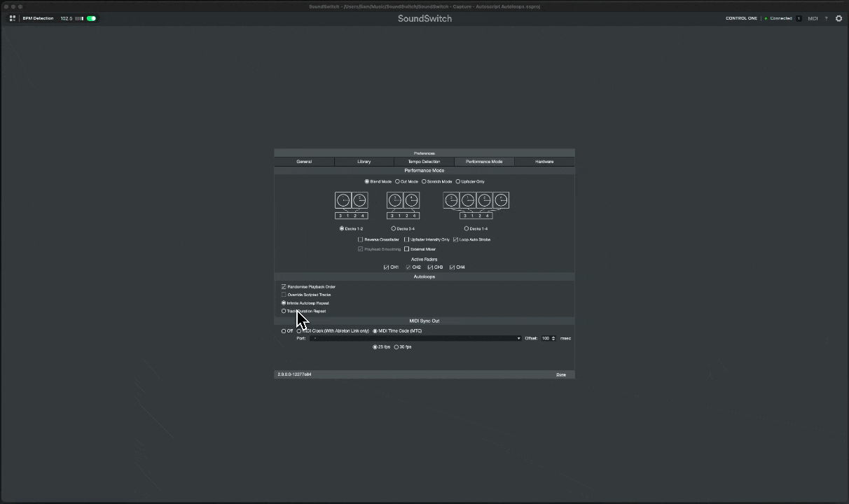Click the version number 2.9.0.0 text
This screenshot has width=849, height=504.
coord(294,374)
